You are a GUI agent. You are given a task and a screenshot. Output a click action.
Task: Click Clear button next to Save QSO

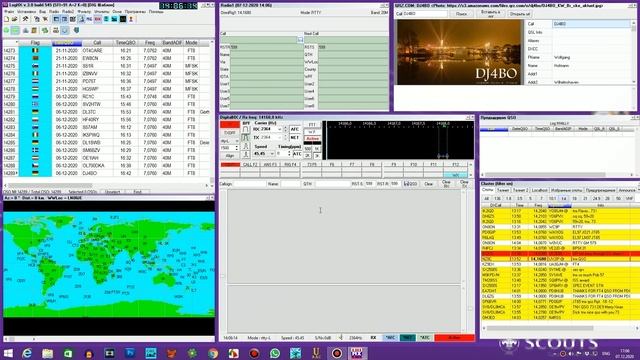pyautogui.click(x=428, y=184)
